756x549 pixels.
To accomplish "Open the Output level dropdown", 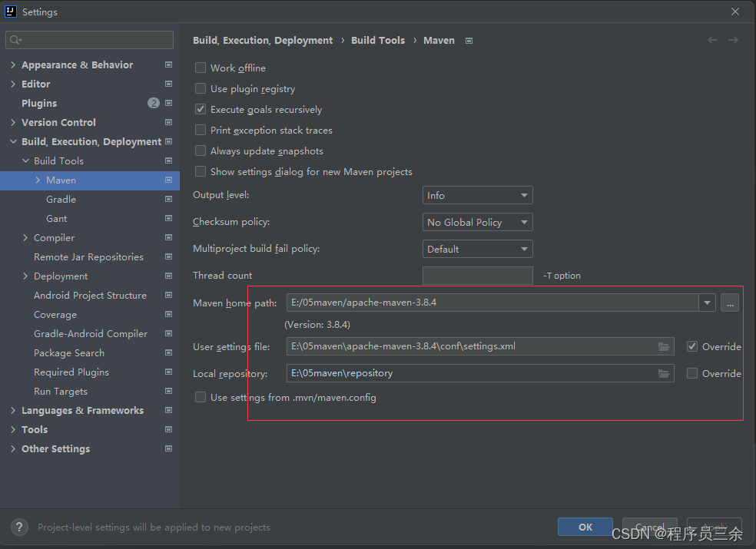I will pyautogui.click(x=477, y=195).
